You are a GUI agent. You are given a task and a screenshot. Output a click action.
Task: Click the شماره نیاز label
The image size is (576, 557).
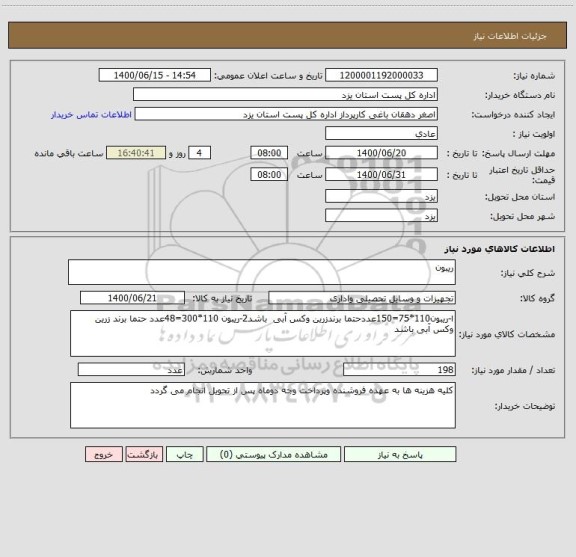(x=534, y=76)
